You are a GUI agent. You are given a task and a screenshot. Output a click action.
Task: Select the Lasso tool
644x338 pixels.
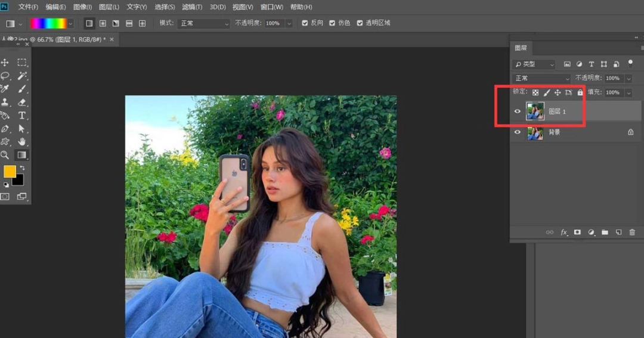click(x=5, y=76)
